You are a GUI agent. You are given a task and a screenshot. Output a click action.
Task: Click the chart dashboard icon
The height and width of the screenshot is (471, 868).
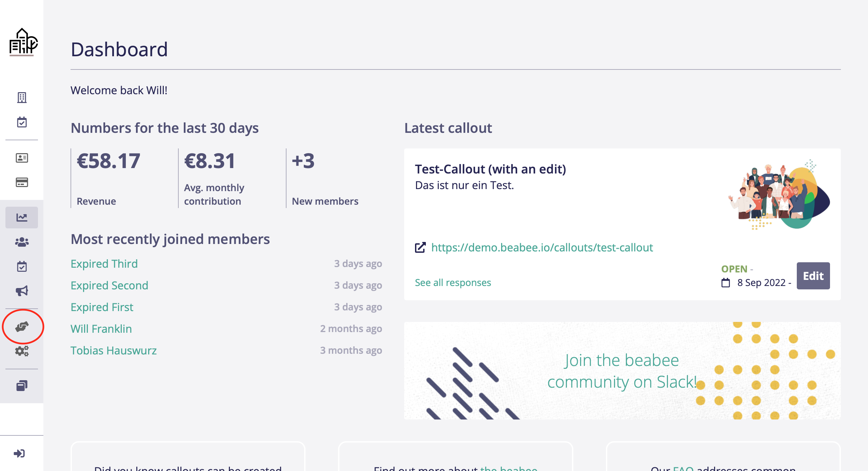pos(22,217)
